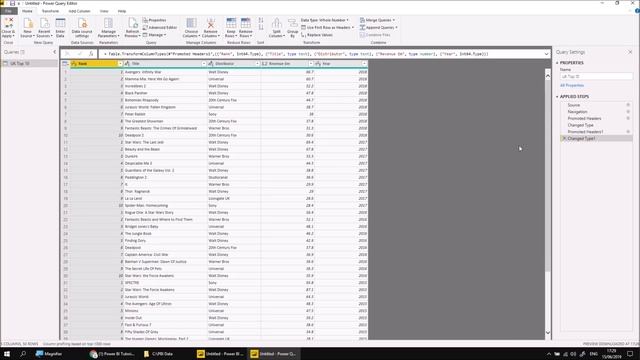Click the query Name input field
This screenshot has height=360, width=640.
596,76
